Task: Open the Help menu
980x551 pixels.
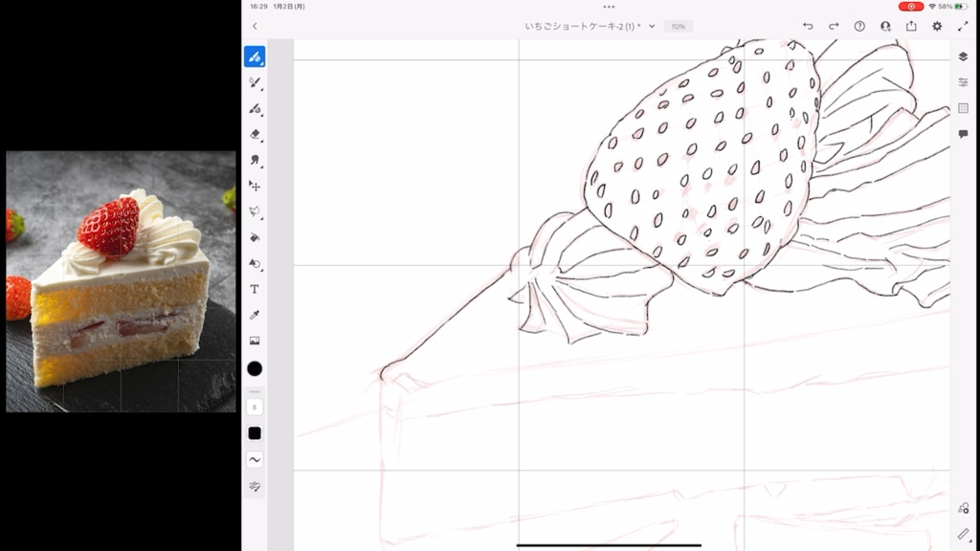Action: 859,26
